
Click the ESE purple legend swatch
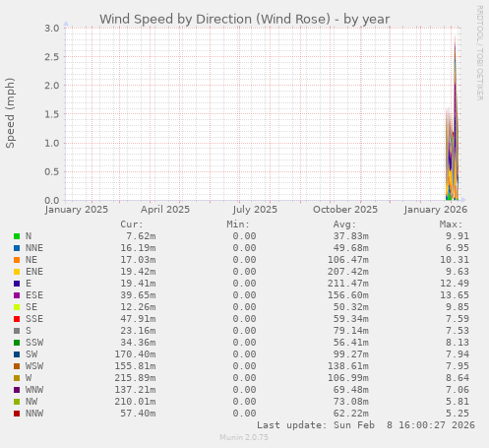coord(17,295)
